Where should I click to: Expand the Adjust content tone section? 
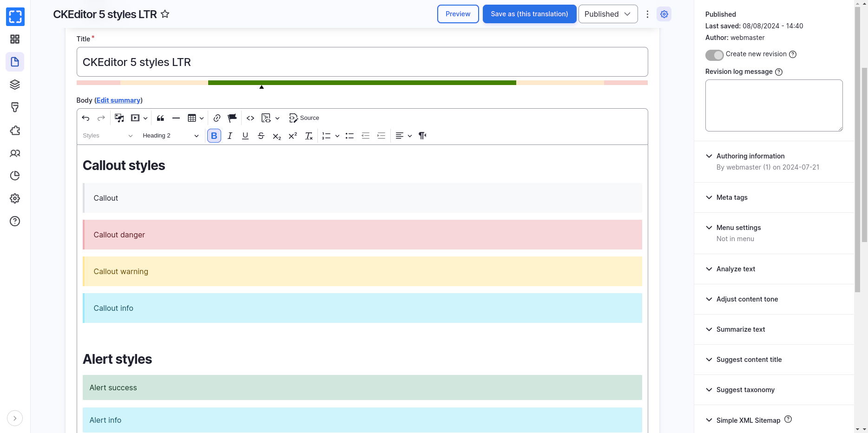[x=774, y=299]
